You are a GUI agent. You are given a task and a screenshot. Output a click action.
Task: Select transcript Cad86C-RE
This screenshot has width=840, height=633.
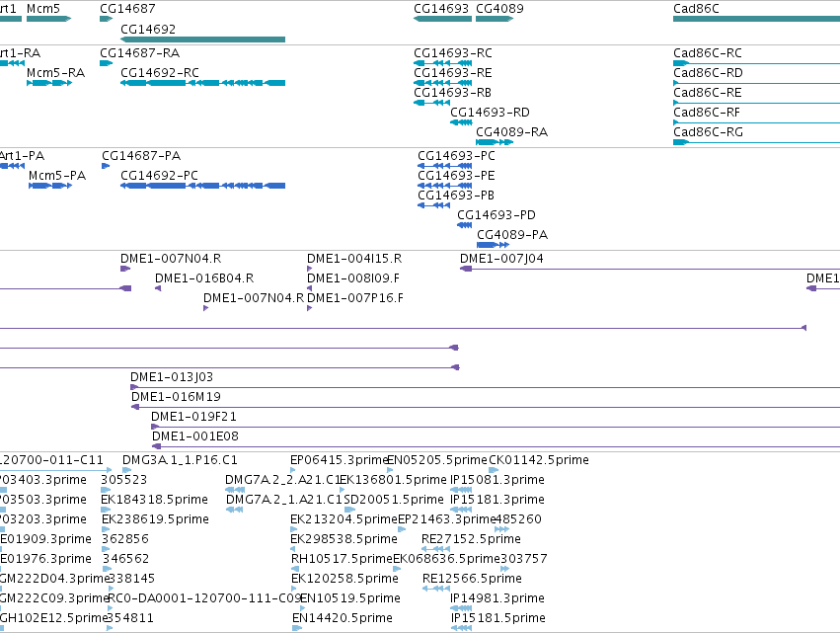pos(756,103)
